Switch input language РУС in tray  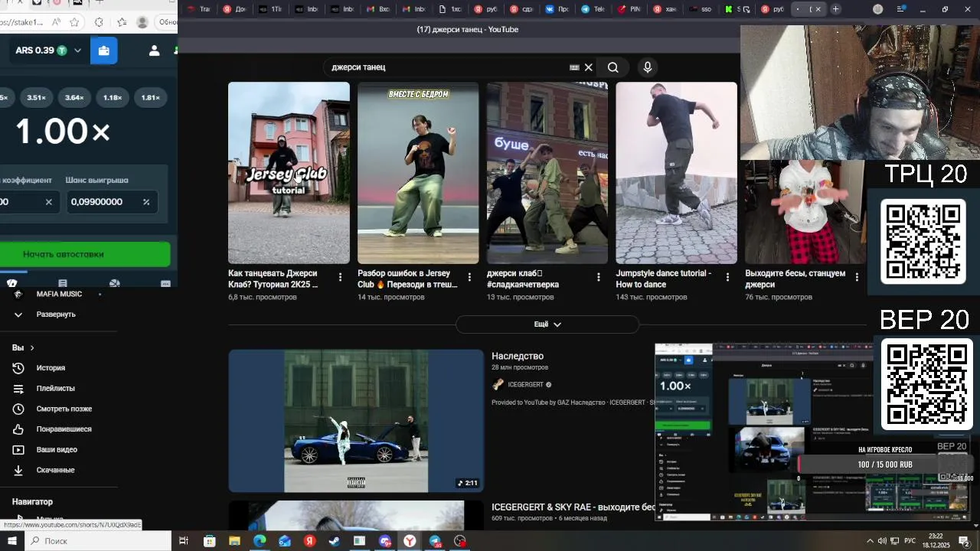(910, 541)
